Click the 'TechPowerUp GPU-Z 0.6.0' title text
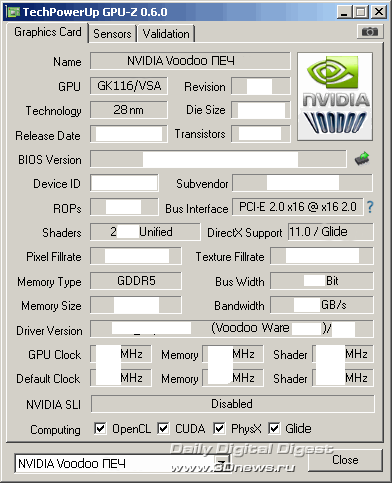 point(95,12)
